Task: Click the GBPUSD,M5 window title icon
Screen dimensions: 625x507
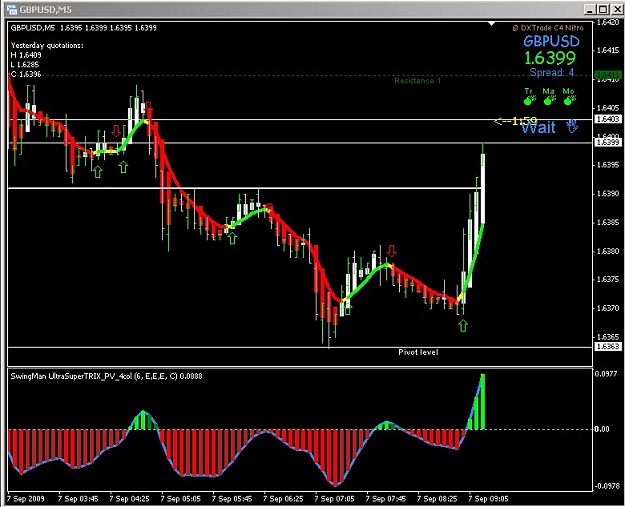Action: point(12,9)
